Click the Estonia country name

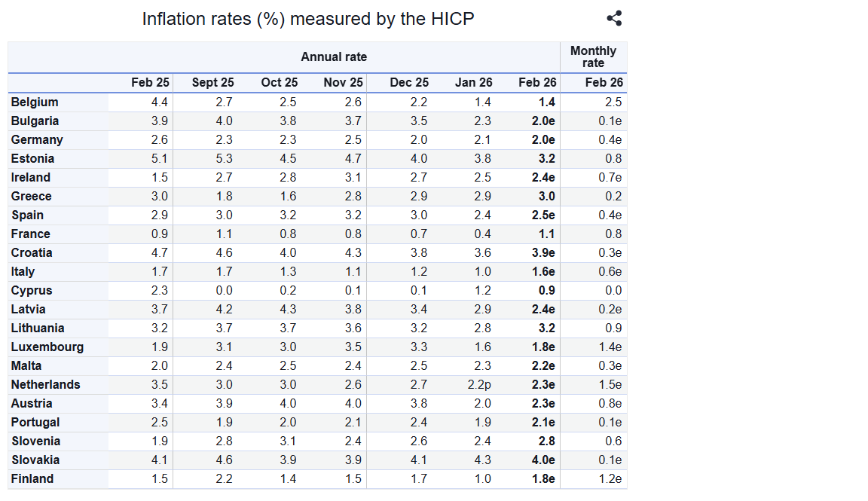pos(32,159)
